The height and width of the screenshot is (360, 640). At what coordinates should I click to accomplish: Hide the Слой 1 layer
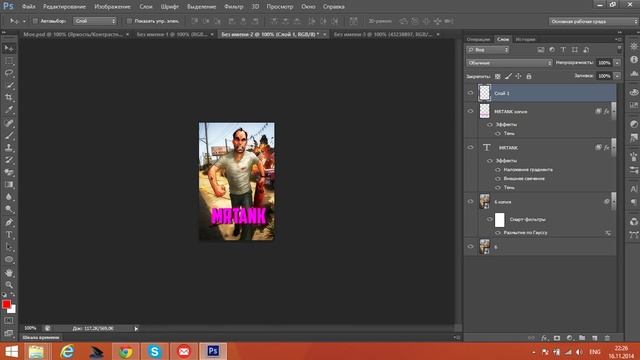tap(471, 93)
